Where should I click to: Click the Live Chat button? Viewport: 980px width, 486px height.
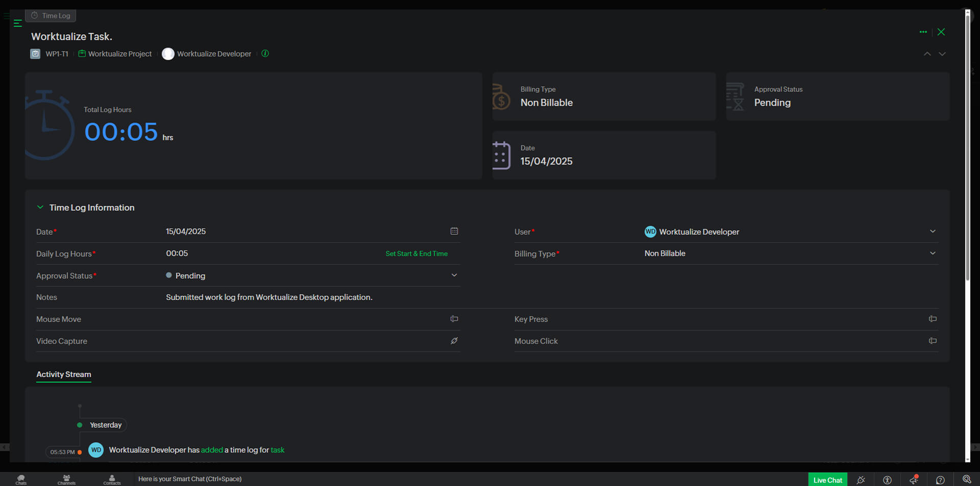(827, 480)
